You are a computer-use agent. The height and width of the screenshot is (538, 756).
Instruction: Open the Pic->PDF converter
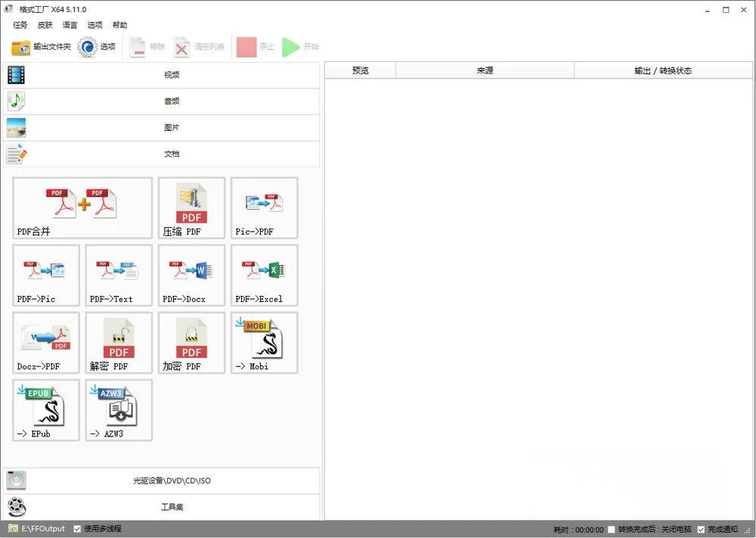point(264,207)
